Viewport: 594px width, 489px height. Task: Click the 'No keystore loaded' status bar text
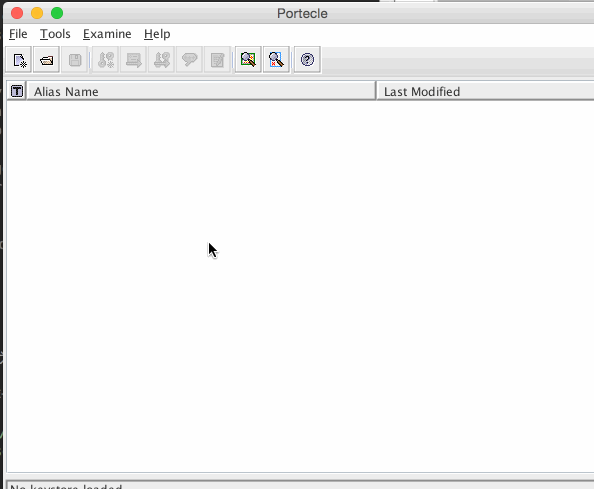click(x=66, y=486)
